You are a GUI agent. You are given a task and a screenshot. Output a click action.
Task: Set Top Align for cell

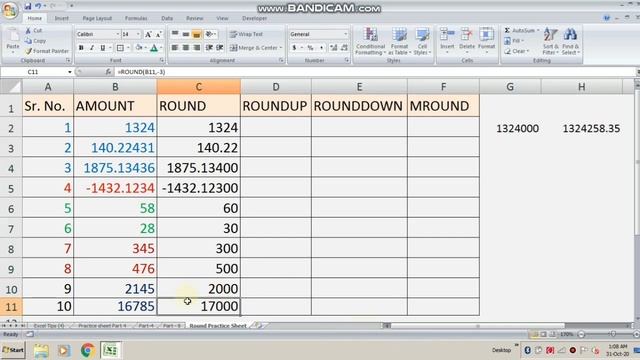[x=175, y=34]
